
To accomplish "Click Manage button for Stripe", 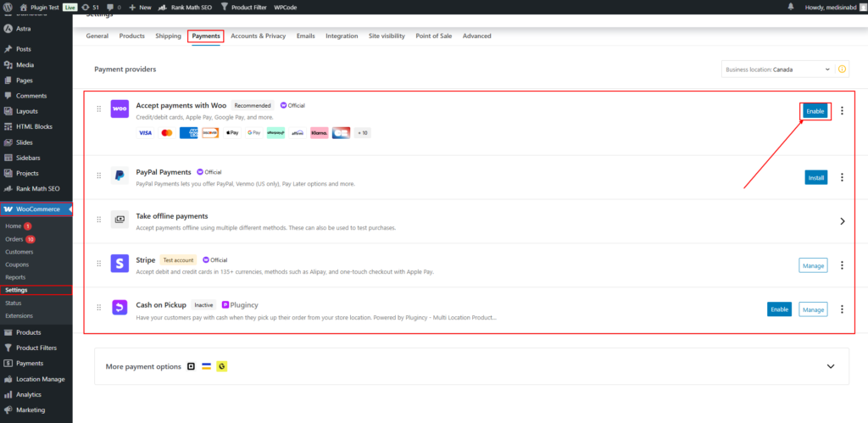I will [813, 265].
